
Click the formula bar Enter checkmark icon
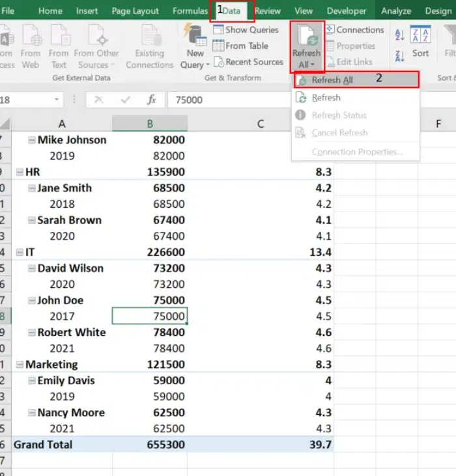point(125,100)
